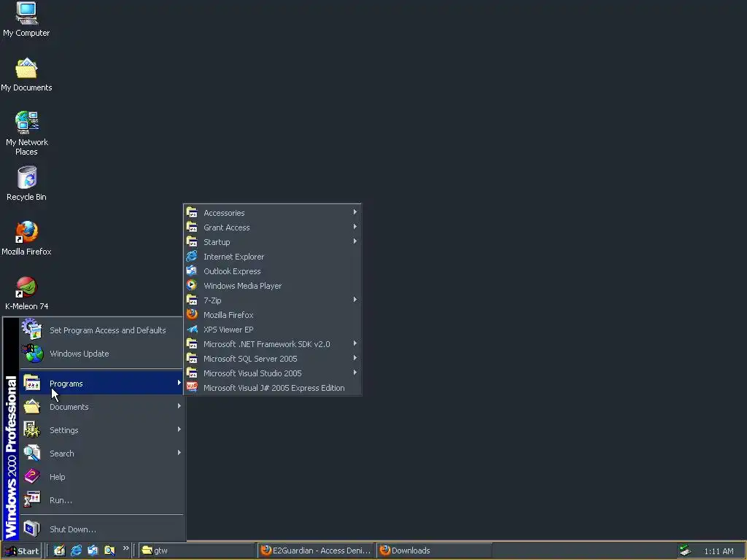Screen dimensions: 747x560
Task: Expand the Search submenu arrow
Action: click(179, 452)
